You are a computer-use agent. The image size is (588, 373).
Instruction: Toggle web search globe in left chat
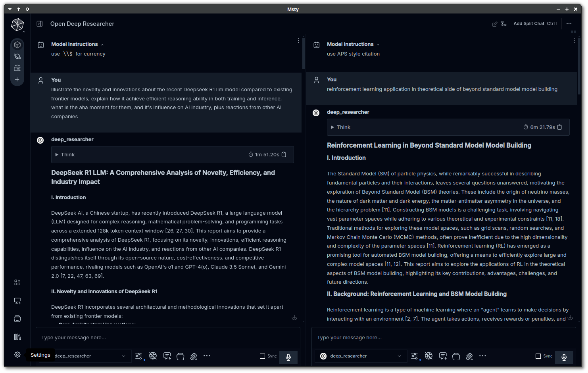tap(153, 356)
